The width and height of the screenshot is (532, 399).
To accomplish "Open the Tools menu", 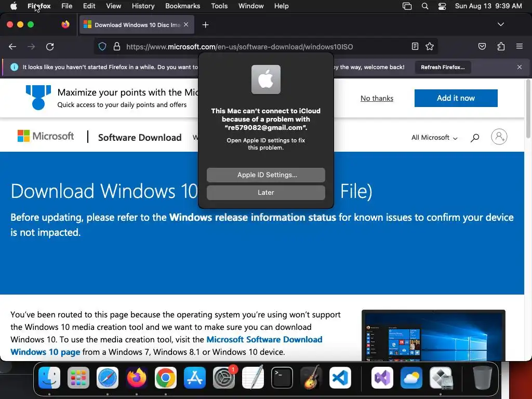I will click(219, 6).
